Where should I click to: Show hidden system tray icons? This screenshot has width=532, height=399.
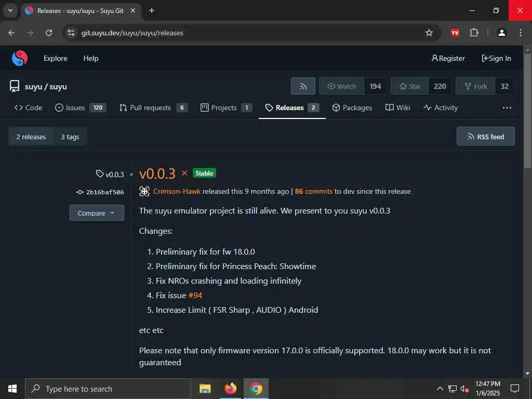click(440, 389)
